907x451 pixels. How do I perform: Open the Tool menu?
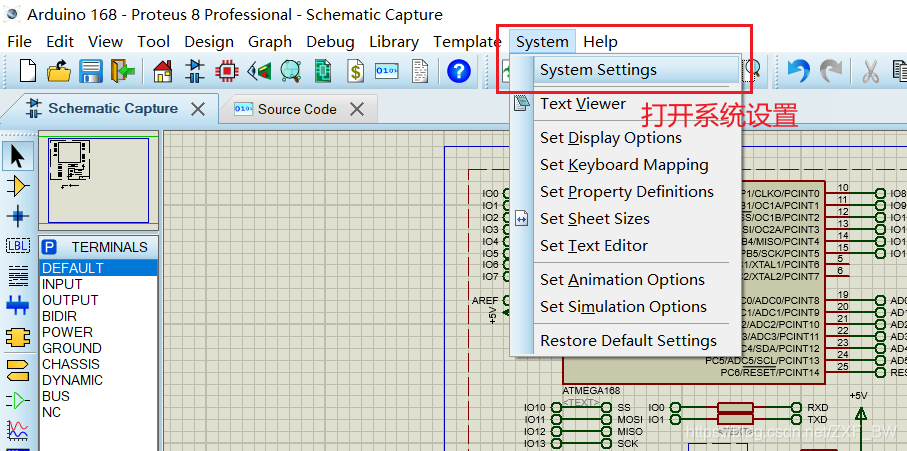click(153, 42)
